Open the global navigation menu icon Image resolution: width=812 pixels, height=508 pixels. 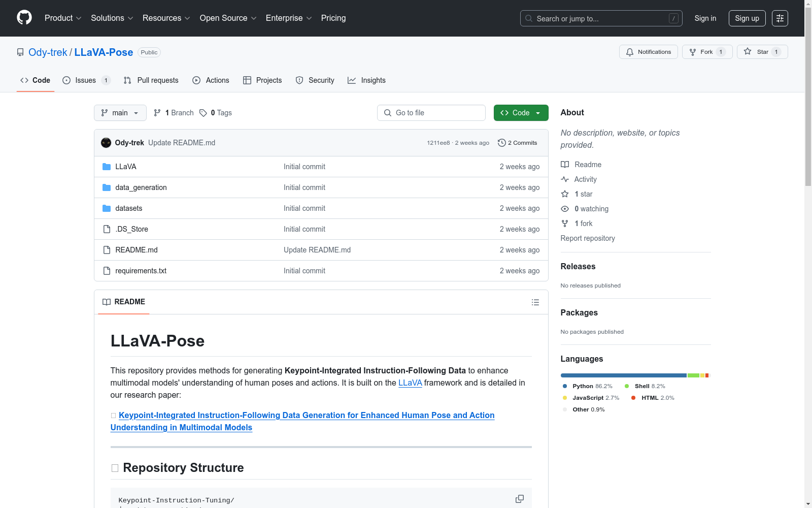pos(780,18)
